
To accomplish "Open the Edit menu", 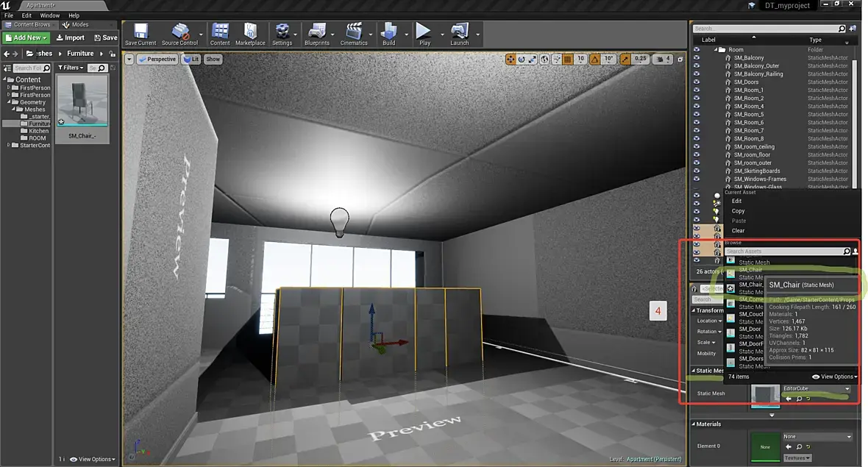I will coord(26,15).
